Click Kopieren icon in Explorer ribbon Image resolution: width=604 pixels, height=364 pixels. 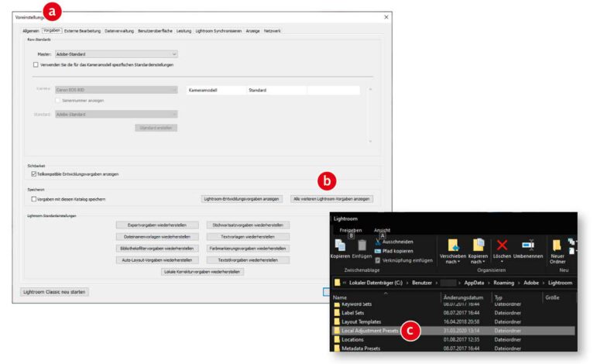(x=340, y=245)
